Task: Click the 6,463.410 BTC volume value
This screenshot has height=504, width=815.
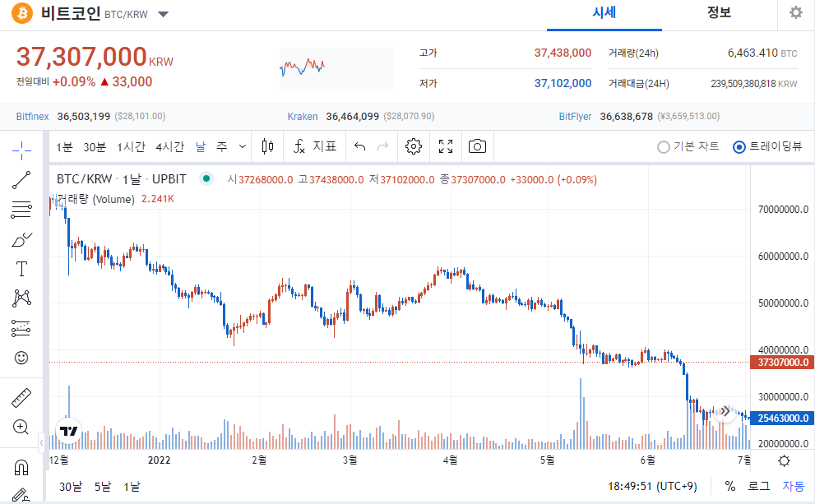Action: coord(762,53)
